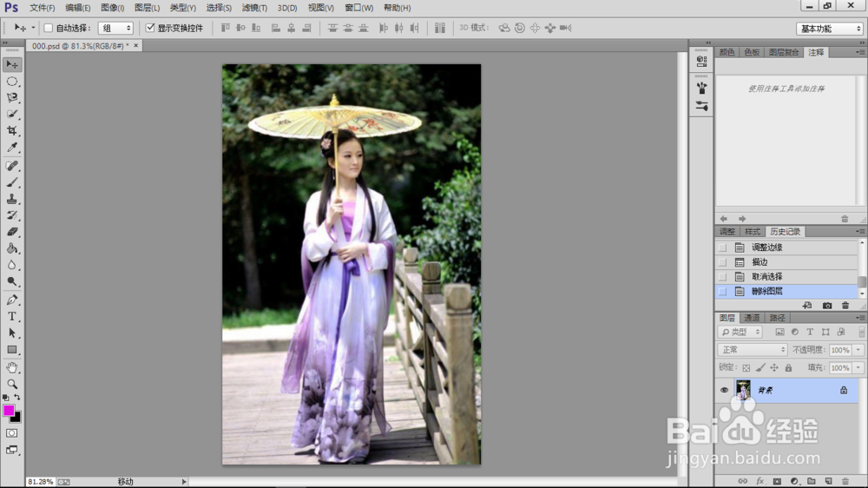Image resolution: width=868 pixels, height=488 pixels.
Task: Select the 删除图层 history state
Action: (787, 292)
